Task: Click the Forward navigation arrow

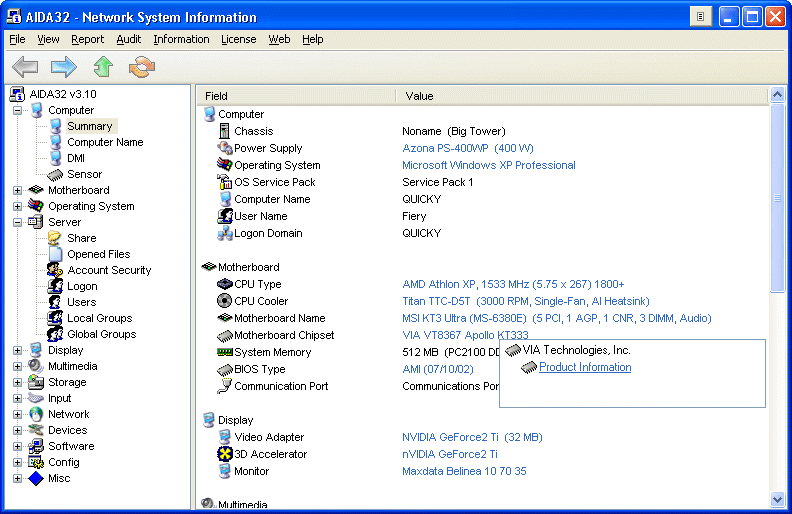Action: tap(64, 67)
